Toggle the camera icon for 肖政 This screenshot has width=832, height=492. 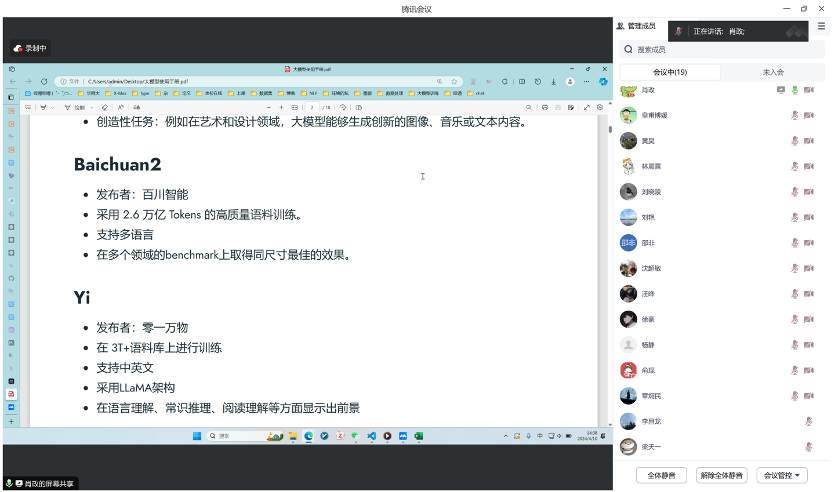[809, 90]
